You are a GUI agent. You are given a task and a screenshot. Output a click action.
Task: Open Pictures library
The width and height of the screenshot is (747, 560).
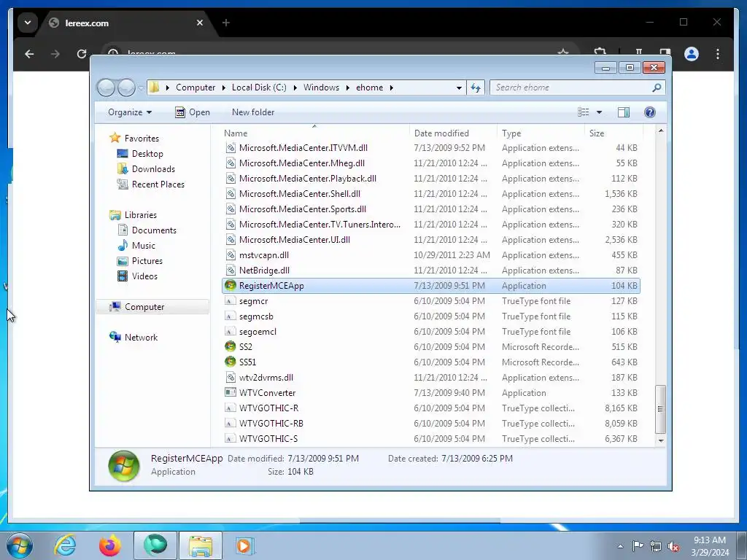147,261
